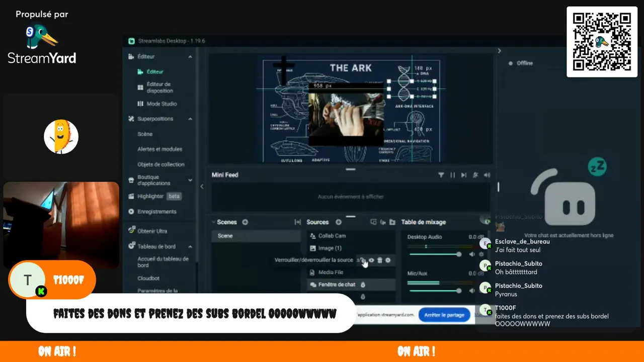Open the Mini Feed filter icon
644x362 pixels.
point(441,175)
